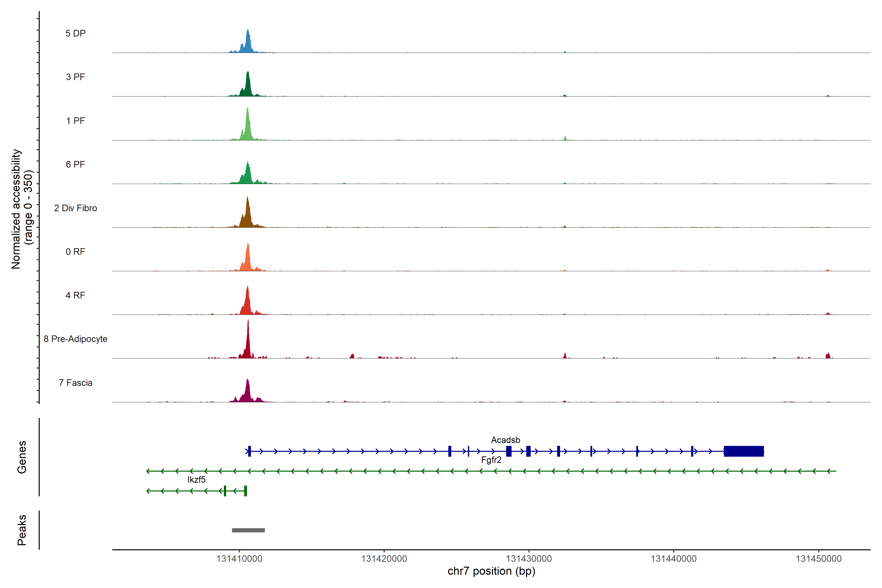Image resolution: width=882 pixels, height=588 pixels.
Task: Click the orange 0 RF peak
Action: coord(247,260)
